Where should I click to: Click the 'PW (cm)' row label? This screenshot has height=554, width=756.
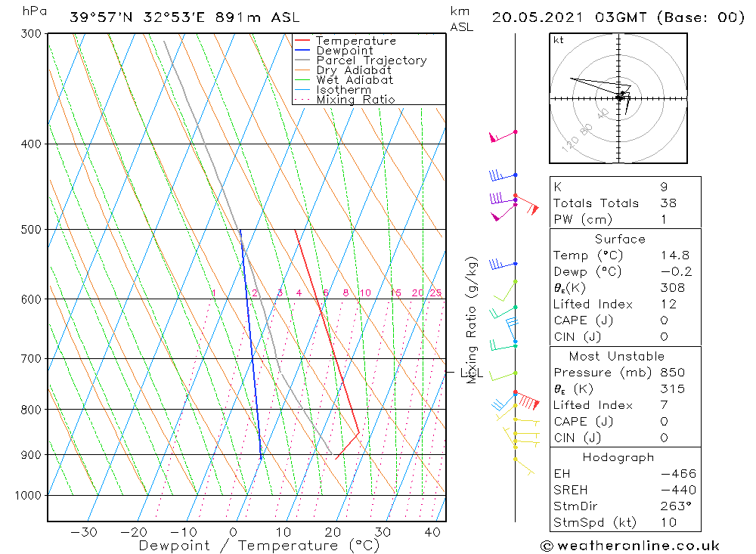click(583, 220)
